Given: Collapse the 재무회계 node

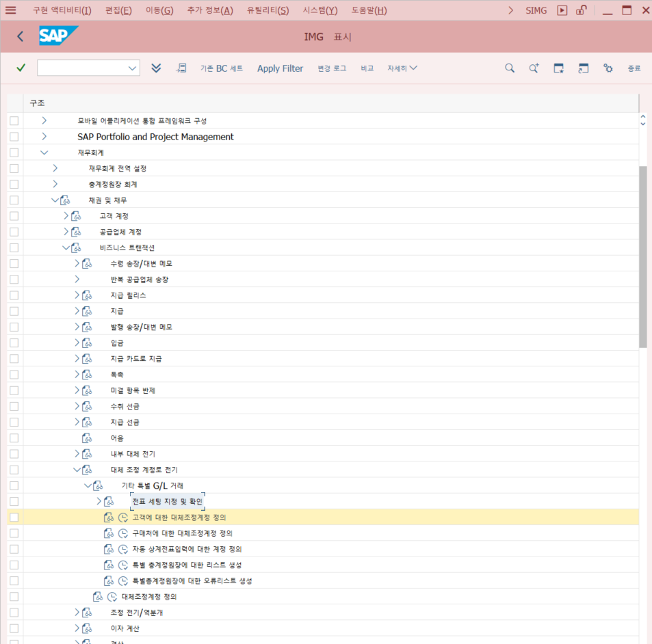Looking at the screenshot, I should (x=44, y=152).
